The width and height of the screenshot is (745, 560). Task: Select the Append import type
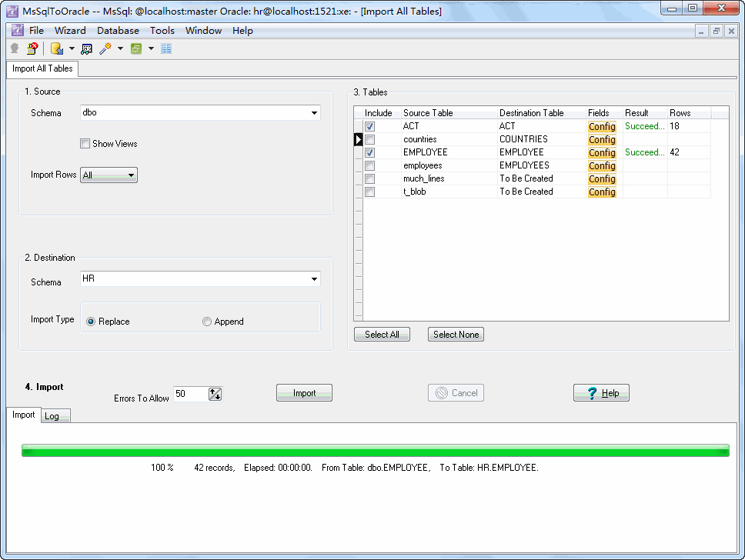(x=207, y=322)
